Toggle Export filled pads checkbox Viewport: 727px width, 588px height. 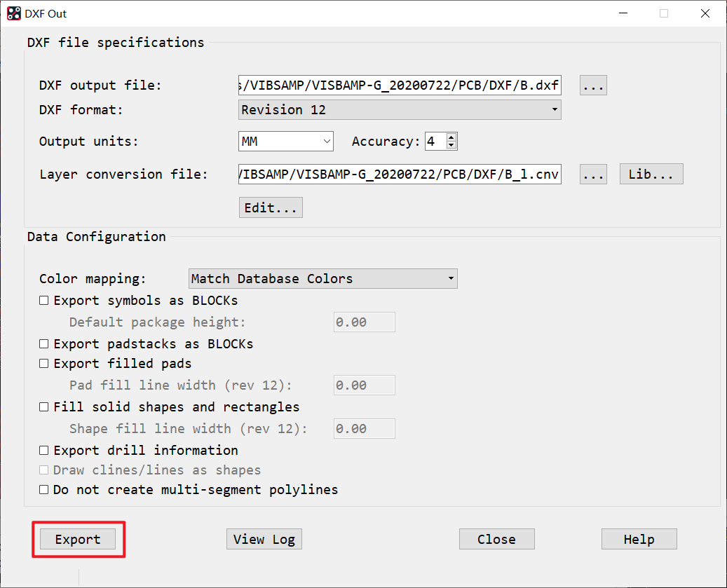click(x=44, y=364)
